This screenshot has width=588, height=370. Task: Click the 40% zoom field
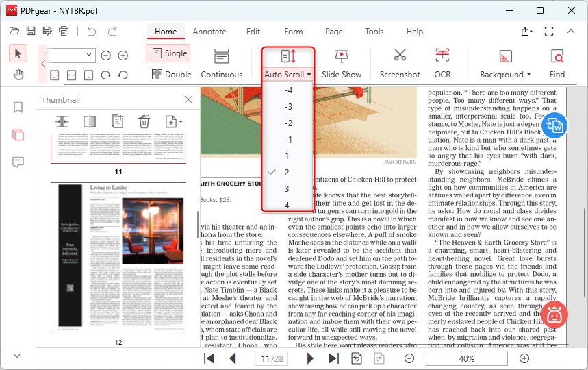click(467, 359)
